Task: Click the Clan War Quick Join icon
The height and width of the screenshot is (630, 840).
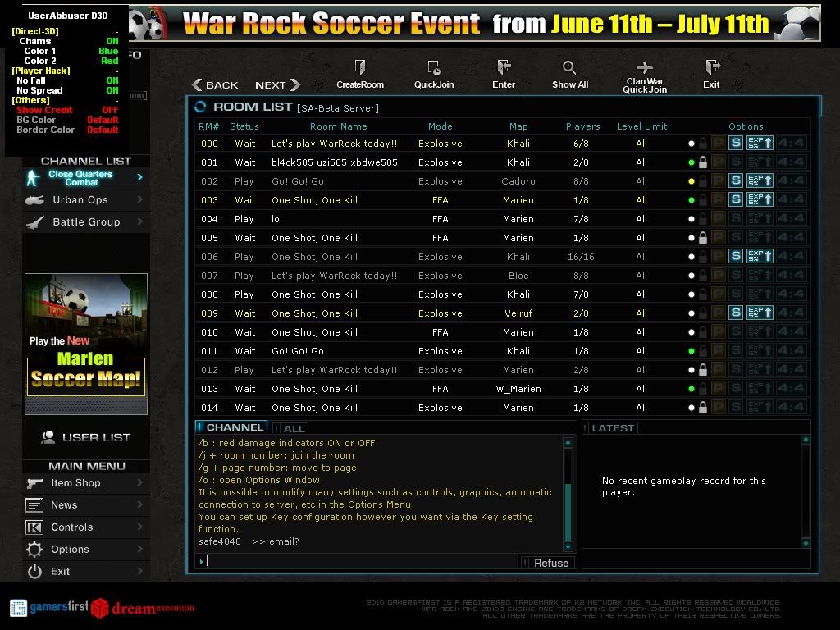Action: (x=645, y=67)
